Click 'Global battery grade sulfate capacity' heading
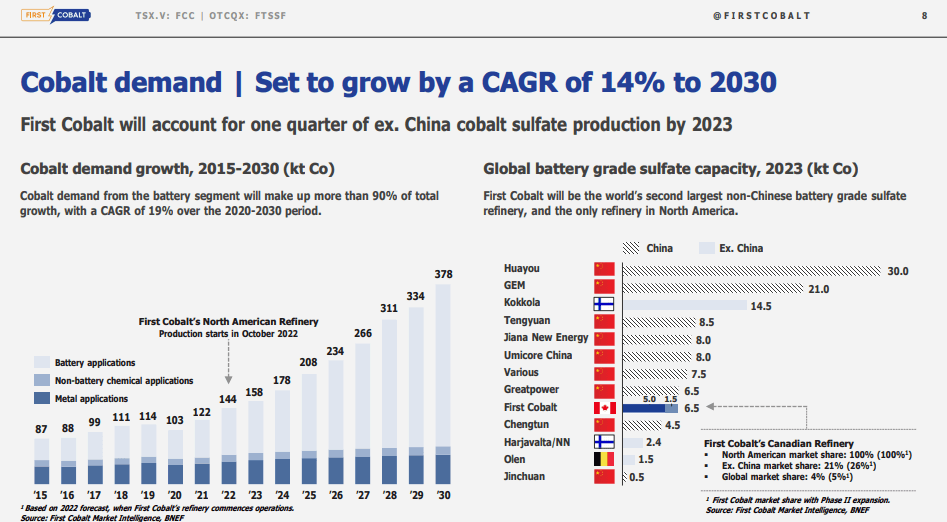 (670, 169)
